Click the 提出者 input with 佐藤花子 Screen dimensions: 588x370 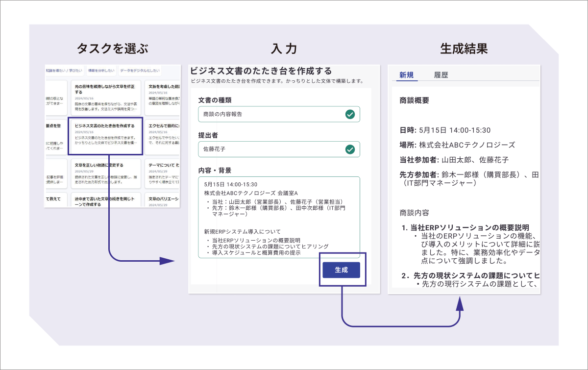tap(279, 149)
